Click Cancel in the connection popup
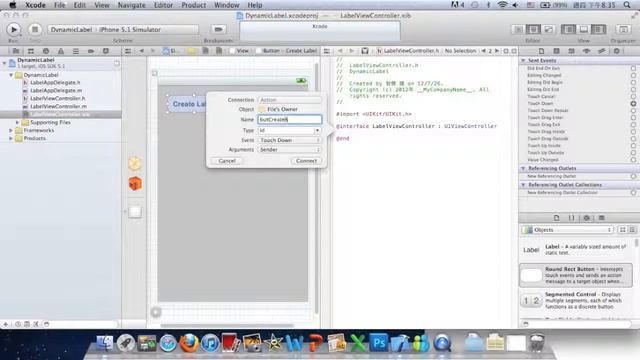The height and width of the screenshot is (360, 640). 227,161
